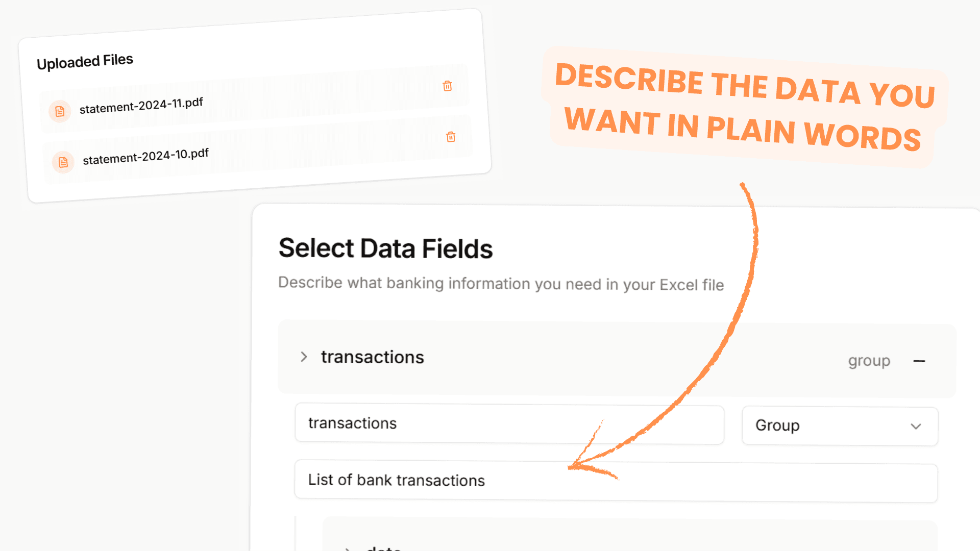Viewport: 980px width, 551px height.
Task: Click the 'List of bank transactions' description field
Action: pos(615,481)
